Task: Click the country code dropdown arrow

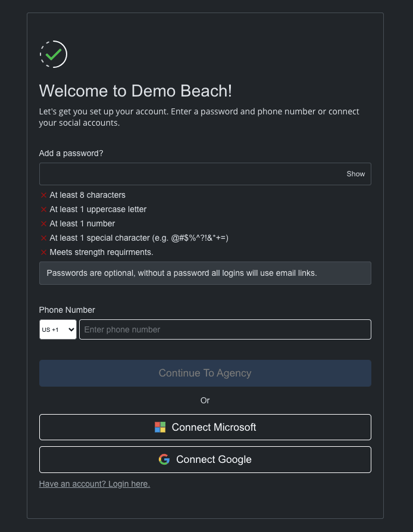Action: (x=71, y=329)
